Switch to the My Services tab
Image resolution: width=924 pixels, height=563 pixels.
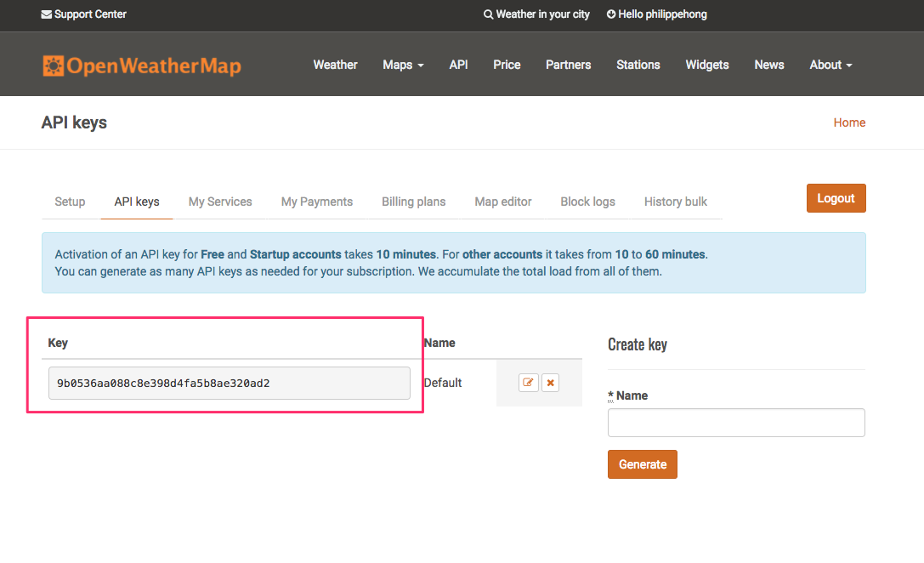pyautogui.click(x=220, y=202)
